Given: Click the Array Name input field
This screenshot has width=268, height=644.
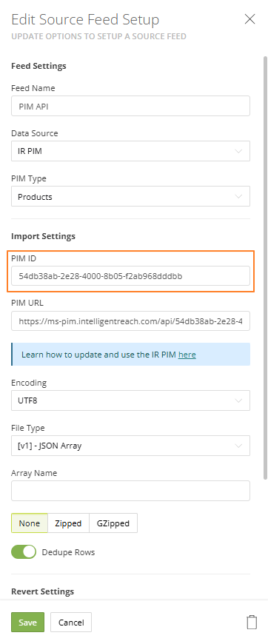Looking at the screenshot, I should pos(130,491).
